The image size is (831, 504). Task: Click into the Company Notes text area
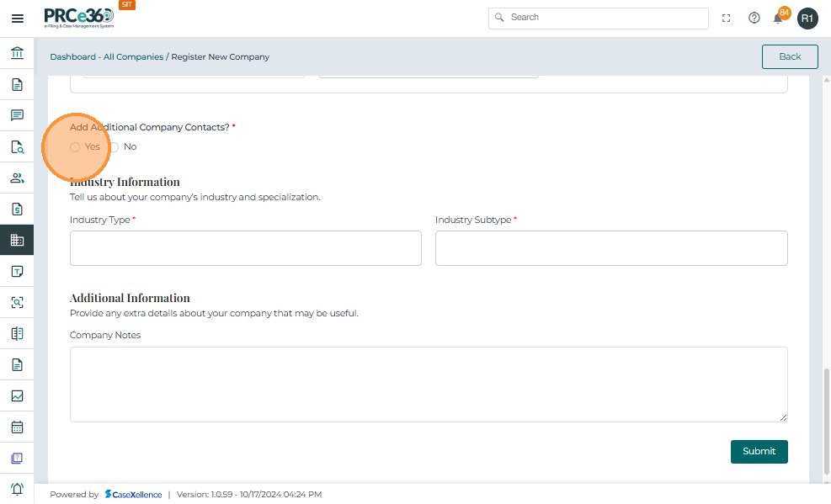click(429, 384)
